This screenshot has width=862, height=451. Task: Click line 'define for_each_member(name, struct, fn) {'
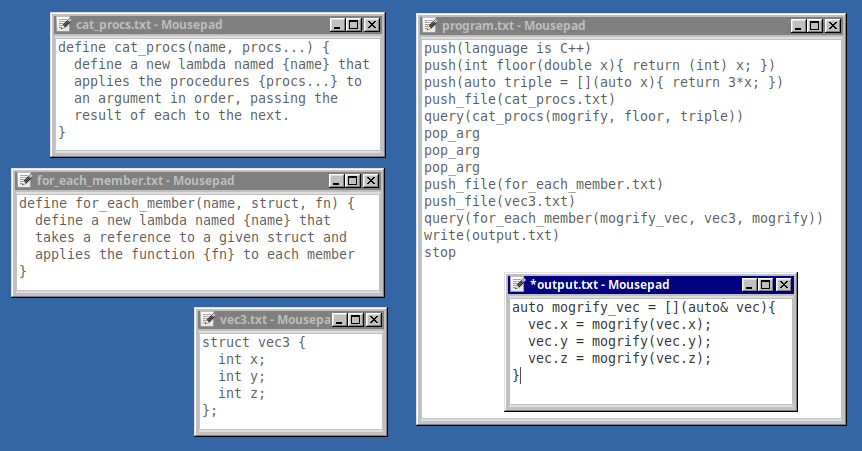[187, 203]
